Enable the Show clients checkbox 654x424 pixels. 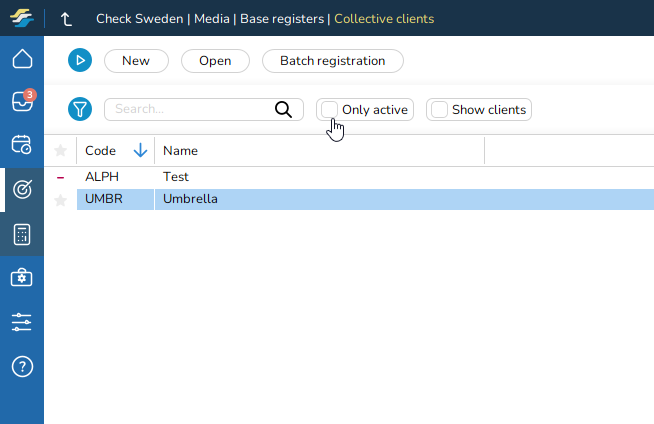439,110
